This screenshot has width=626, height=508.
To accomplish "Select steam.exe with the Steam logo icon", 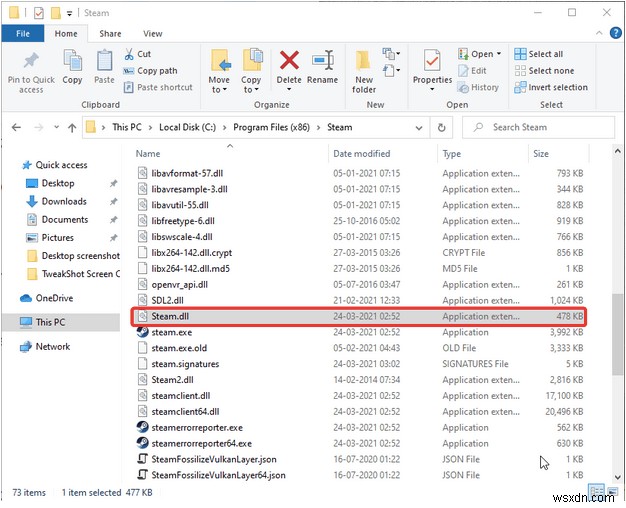I will click(143, 332).
